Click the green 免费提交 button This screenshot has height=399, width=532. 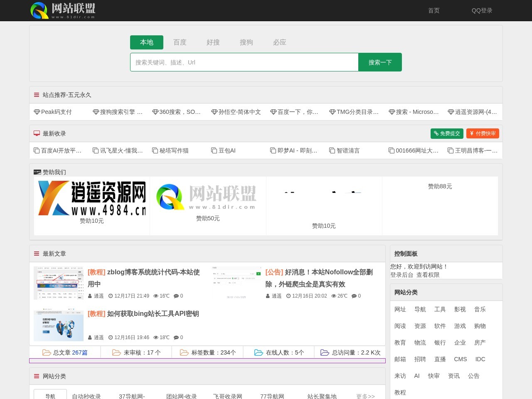click(x=447, y=133)
